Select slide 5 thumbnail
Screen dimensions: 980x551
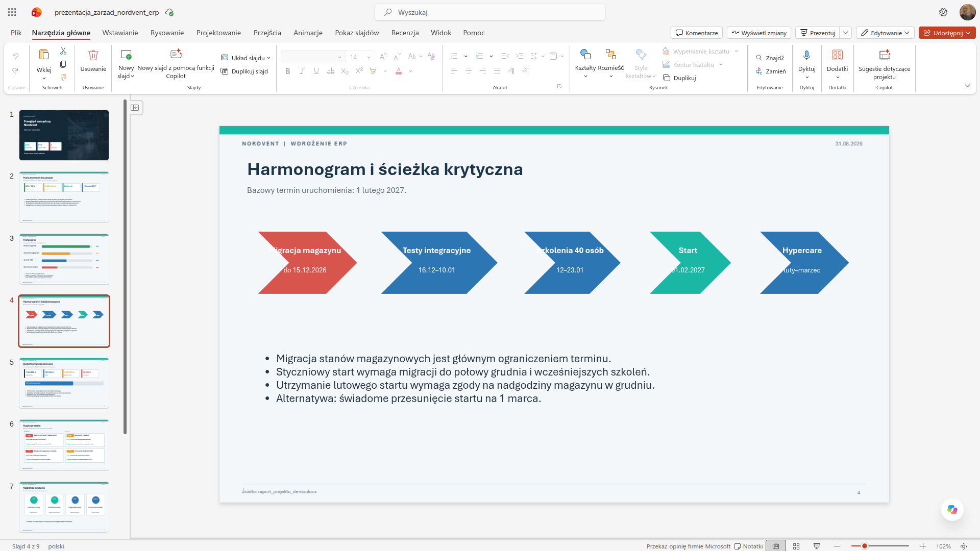[x=64, y=383]
